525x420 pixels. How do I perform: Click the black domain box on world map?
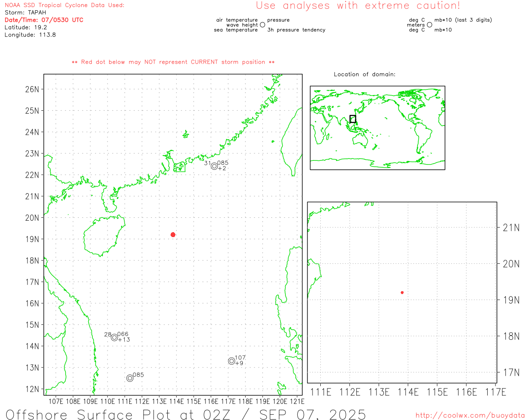click(353, 119)
